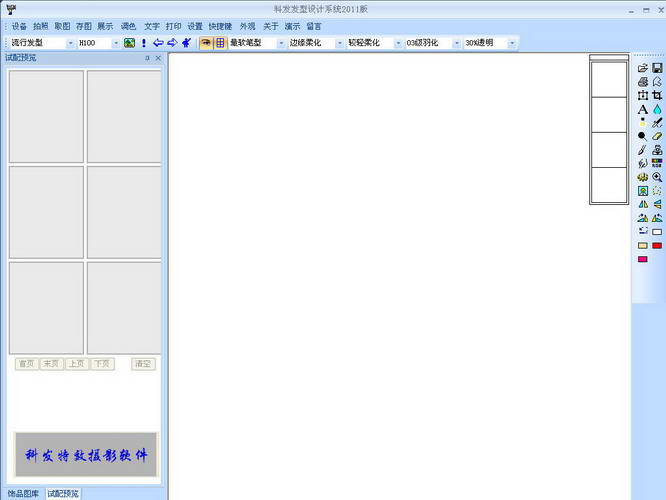Pin the 试配预览 panel

point(147,58)
